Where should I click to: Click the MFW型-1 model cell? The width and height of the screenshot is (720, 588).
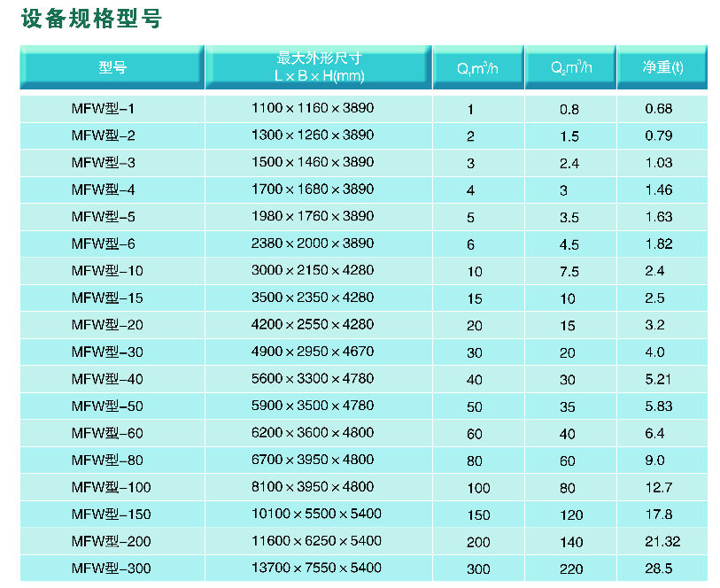[x=104, y=109]
